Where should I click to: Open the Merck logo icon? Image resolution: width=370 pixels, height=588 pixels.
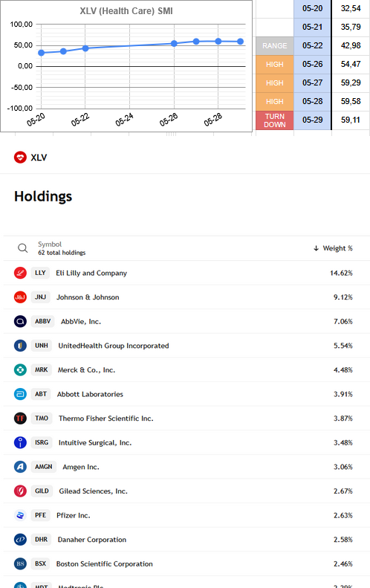click(20, 369)
